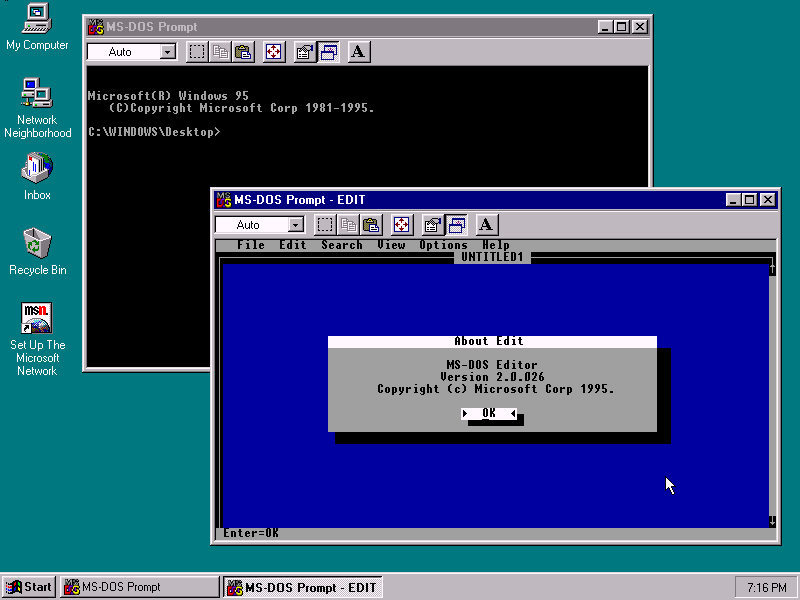The image size is (800, 600).
Task: Click Full screen icon in back MS-DOS Prompt toolbar
Action: (273, 52)
